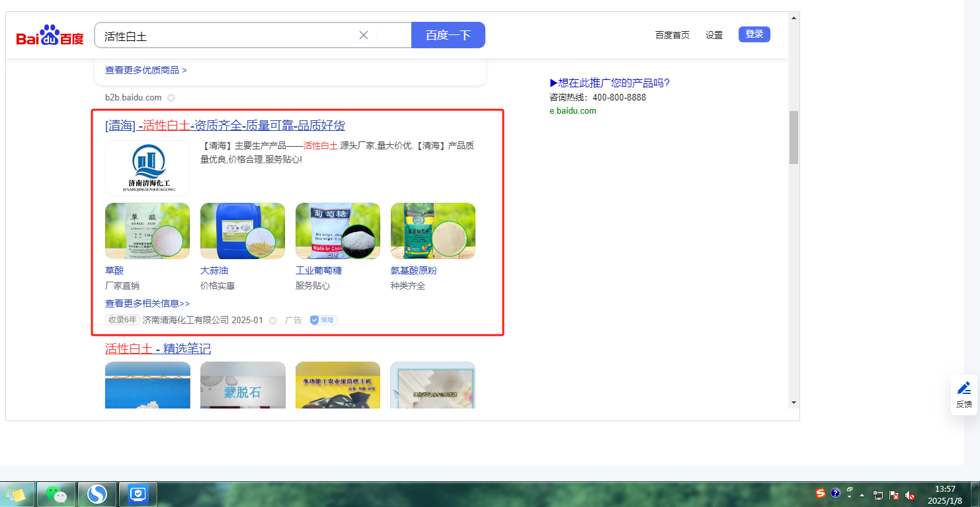The width and height of the screenshot is (980, 507).
Task: Open the 大蒜油 blue barrel image
Action: (243, 231)
